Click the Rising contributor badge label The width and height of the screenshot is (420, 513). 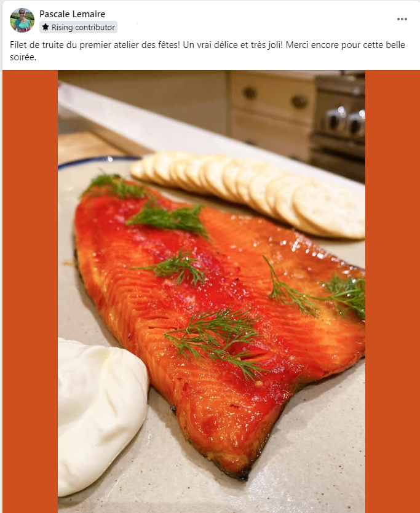pyautogui.click(x=79, y=27)
